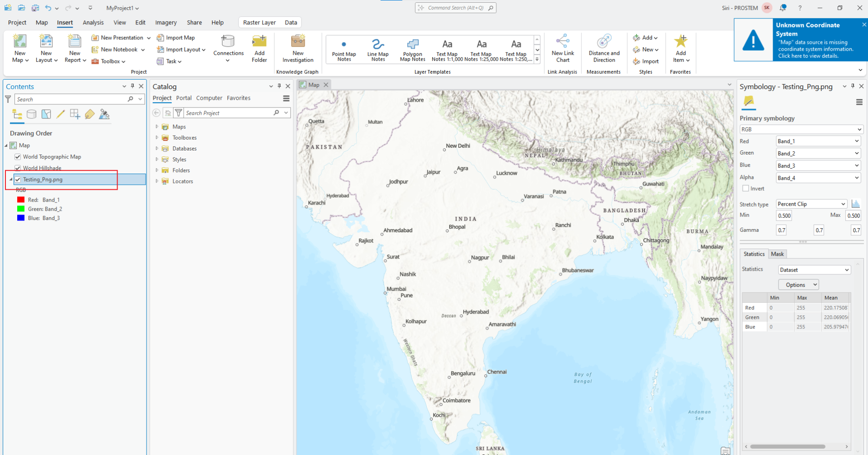Expand the Databases node in Catalog
Screen dimensions: 868x455
pyautogui.click(x=157, y=149)
